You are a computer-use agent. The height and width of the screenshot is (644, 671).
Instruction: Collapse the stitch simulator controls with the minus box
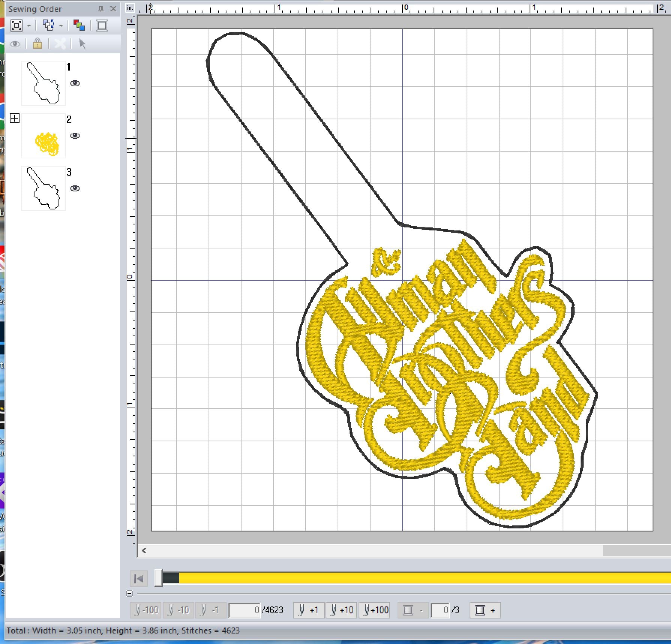(129, 593)
